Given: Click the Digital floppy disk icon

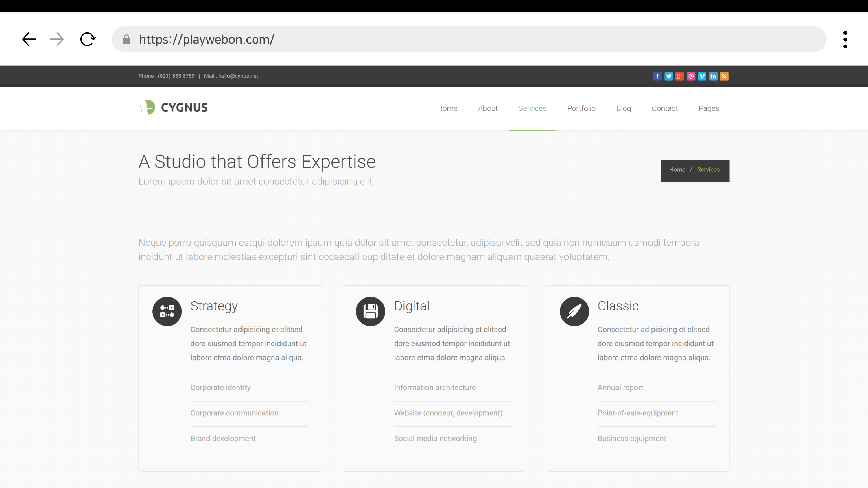Looking at the screenshot, I should pos(370,311).
